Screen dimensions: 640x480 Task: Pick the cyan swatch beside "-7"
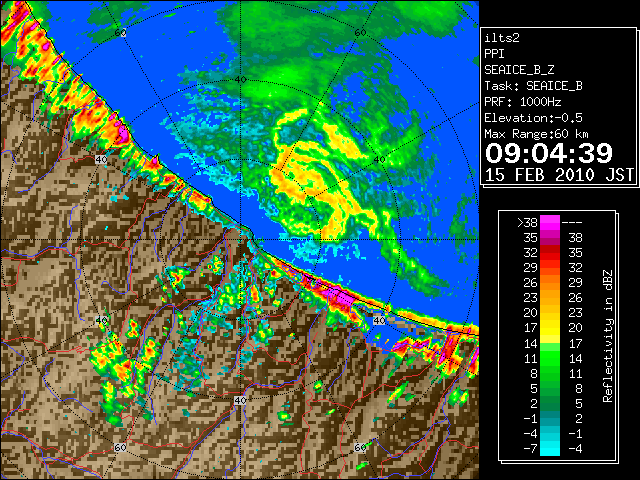pos(550,448)
